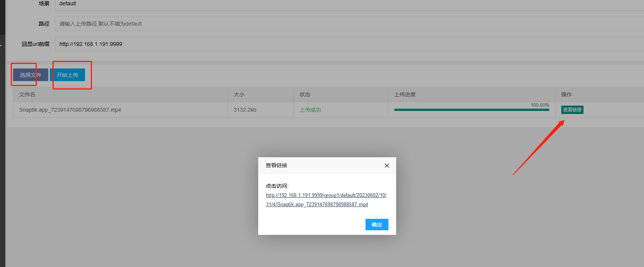644x267 pixels.
Task: Focus the 路径 upload path input field
Action: [x=349, y=24]
